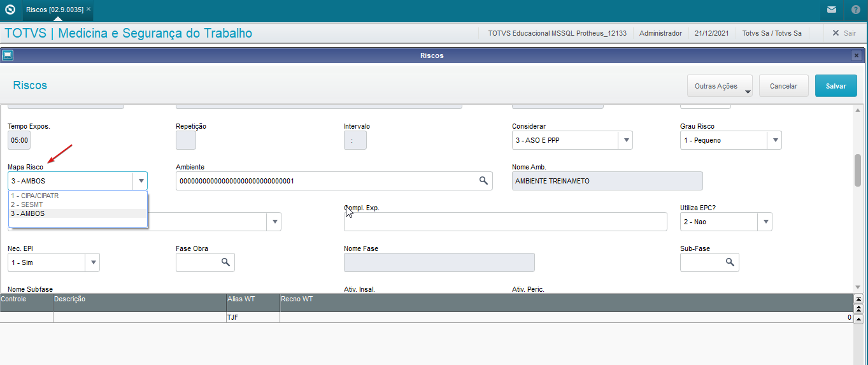Click the Fase Obra search icon

tap(225, 262)
